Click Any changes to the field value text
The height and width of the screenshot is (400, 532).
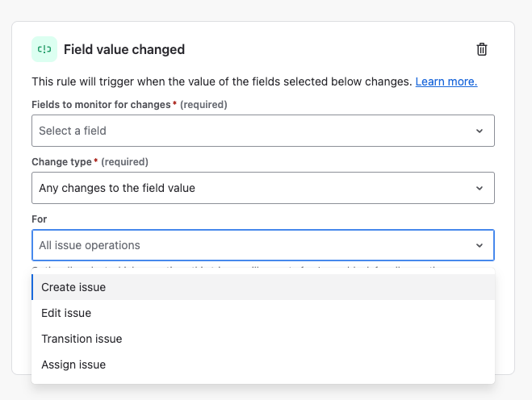pos(117,188)
